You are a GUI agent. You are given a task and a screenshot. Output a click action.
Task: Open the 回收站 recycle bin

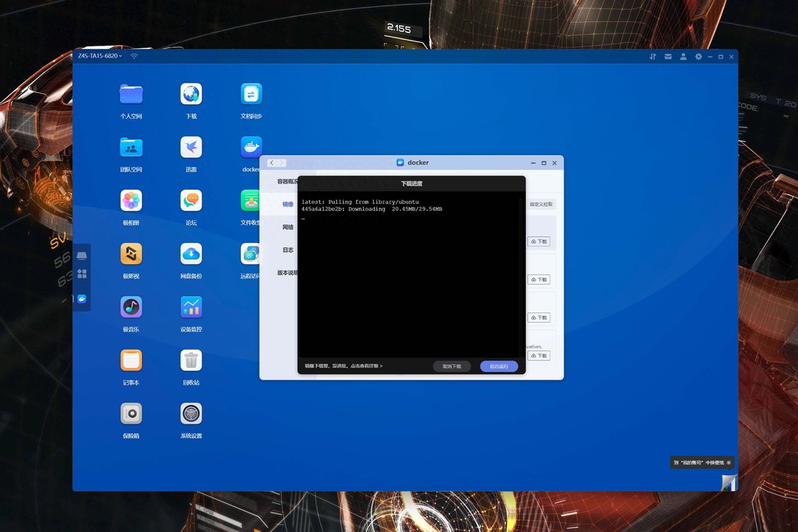pyautogui.click(x=191, y=360)
